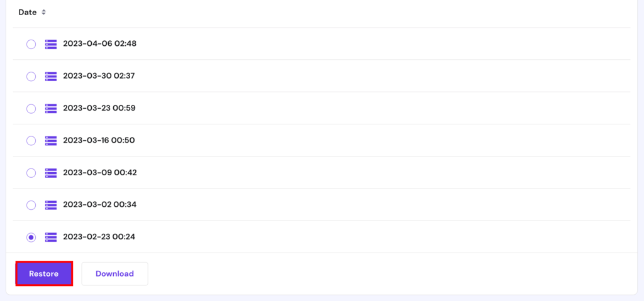The width and height of the screenshot is (644, 301).
Task: Select the 2023-03-09 00:42 radio button
Action: coord(31,173)
